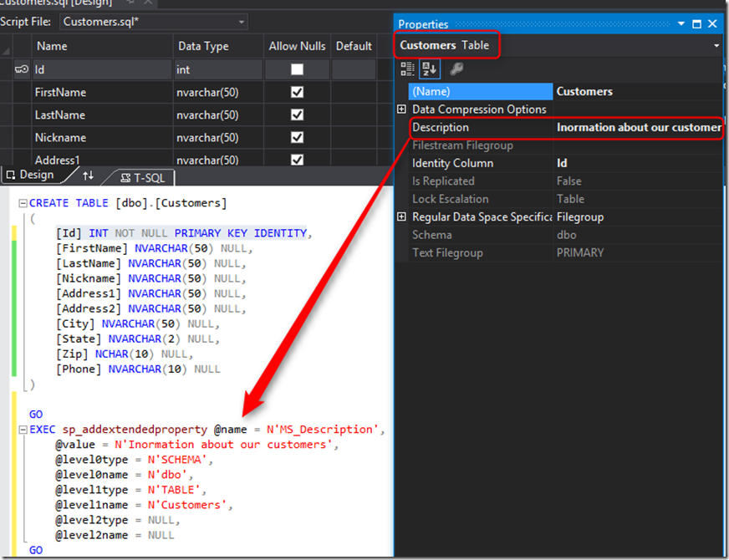Select the Address1 column name cell

pos(102,159)
